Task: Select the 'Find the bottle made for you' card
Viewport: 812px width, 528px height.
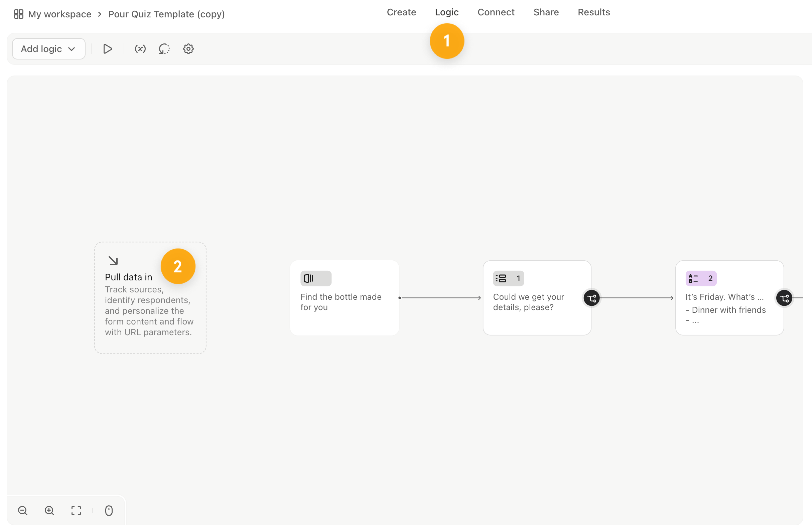Action: [x=344, y=298]
